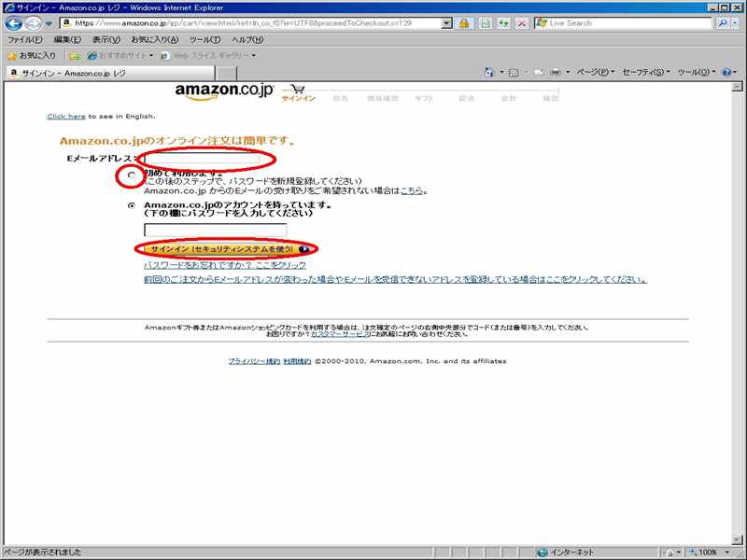Click the Compatibility View icon
Viewport: 747px width, 560px height.
(485, 23)
